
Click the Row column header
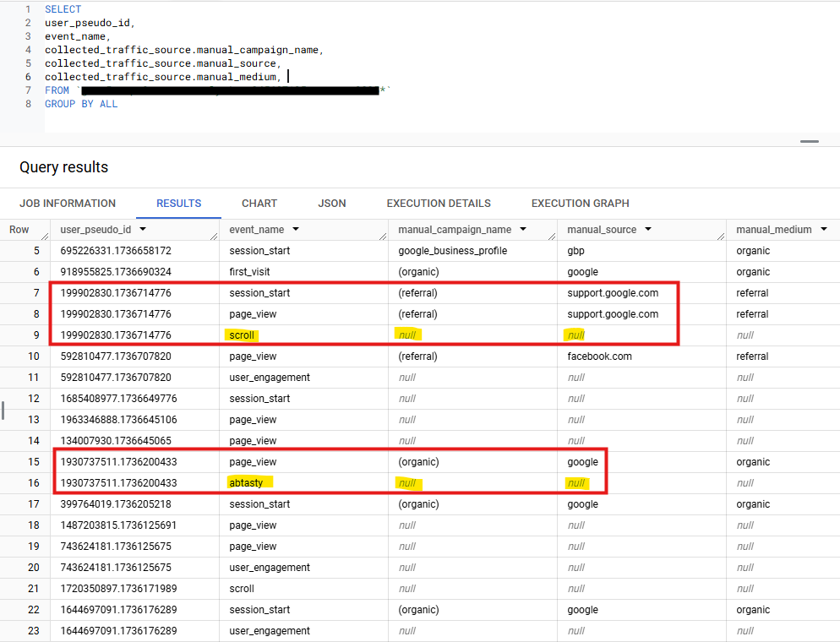coord(19,230)
